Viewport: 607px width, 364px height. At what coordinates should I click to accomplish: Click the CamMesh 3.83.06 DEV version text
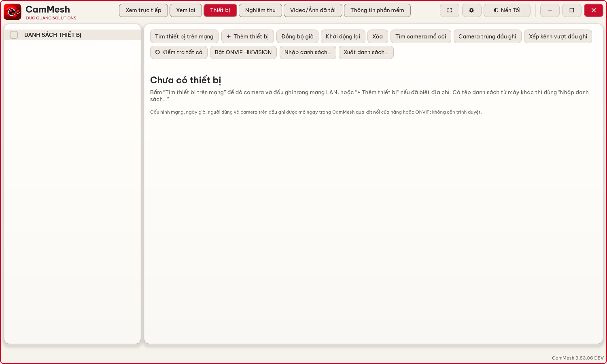click(x=577, y=358)
